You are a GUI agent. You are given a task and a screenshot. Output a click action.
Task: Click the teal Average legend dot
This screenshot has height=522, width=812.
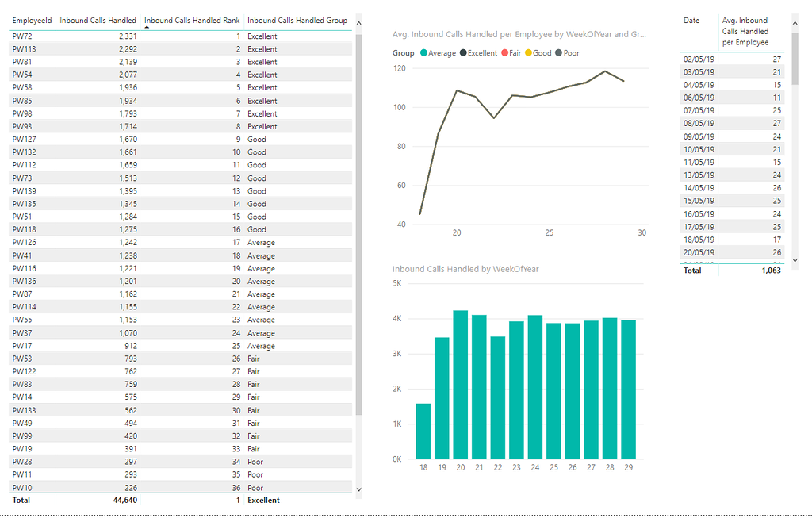click(425, 52)
